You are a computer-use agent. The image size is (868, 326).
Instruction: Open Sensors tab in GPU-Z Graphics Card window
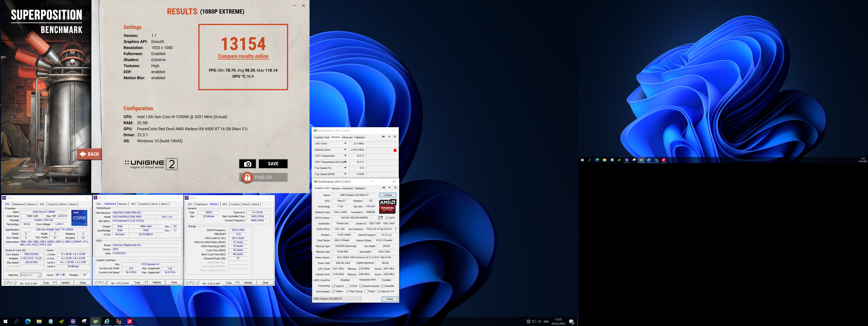[x=336, y=188]
